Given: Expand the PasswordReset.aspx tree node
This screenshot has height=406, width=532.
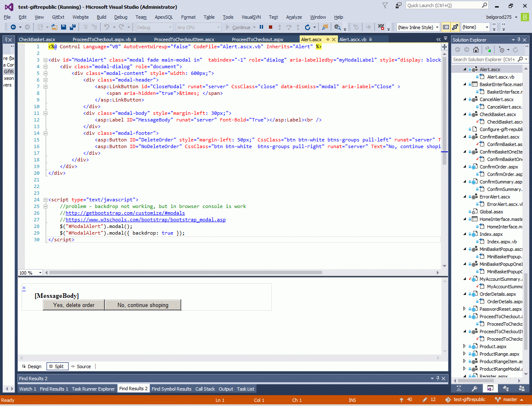Looking at the screenshot, I should pyautogui.click(x=465, y=309).
